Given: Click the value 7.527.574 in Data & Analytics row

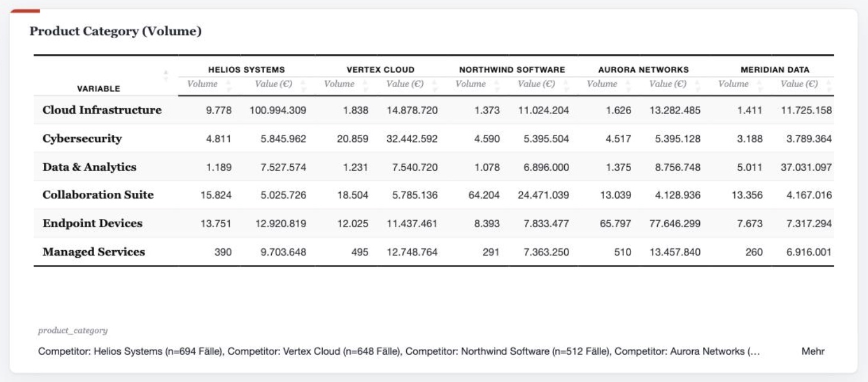Looking at the screenshot, I should click(284, 167).
